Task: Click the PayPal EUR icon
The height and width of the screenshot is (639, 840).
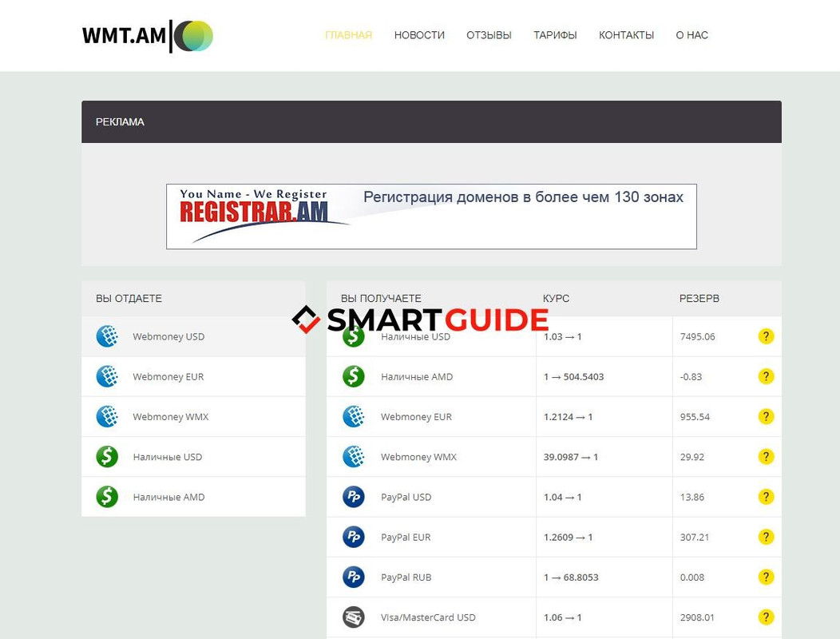Action: (x=354, y=537)
